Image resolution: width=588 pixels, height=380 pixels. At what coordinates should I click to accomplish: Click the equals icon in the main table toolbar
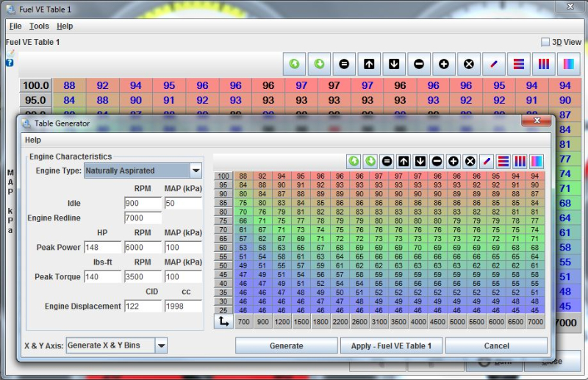344,64
